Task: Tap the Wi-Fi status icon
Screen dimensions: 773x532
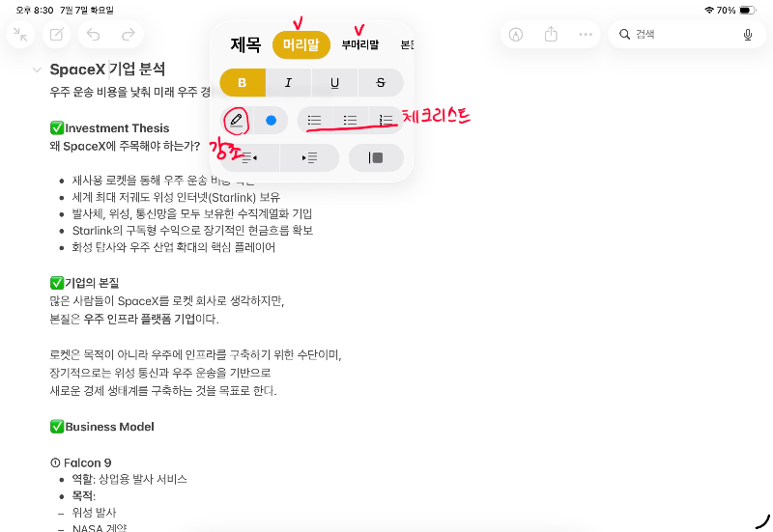Action: point(709,10)
